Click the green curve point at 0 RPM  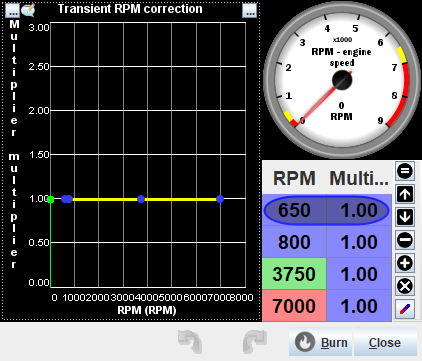pyautogui.click(x=50, y=199)
